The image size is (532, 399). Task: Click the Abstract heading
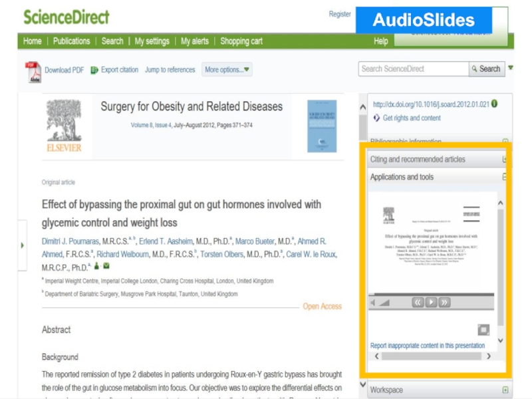click(x=56, y=329)
